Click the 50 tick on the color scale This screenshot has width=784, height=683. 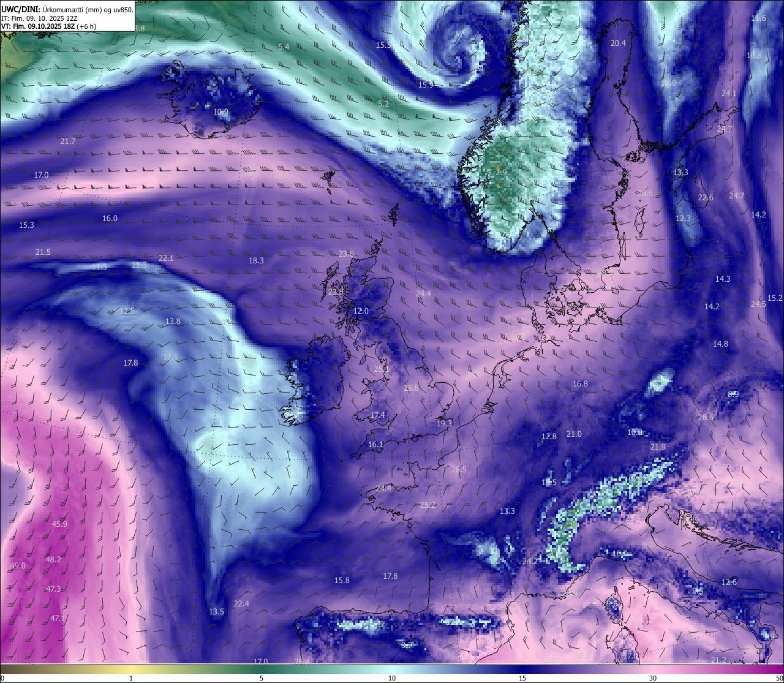click(779, 678)
